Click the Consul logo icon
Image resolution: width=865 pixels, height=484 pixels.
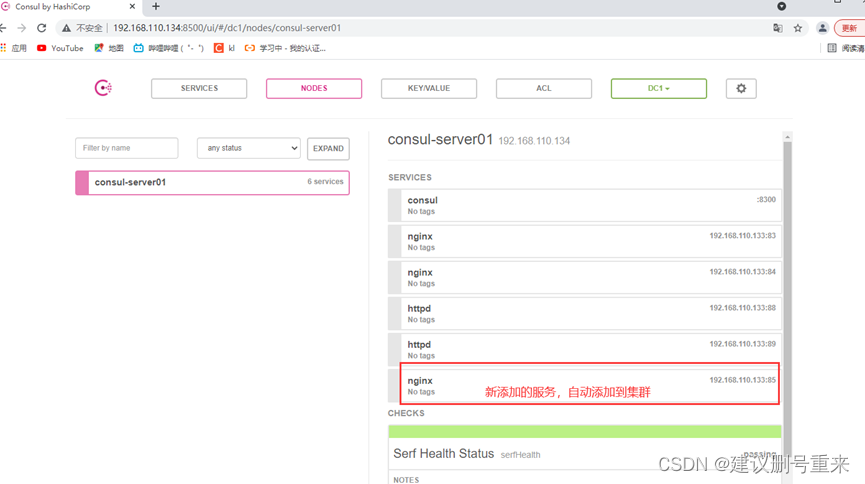(x=103, y=88)
